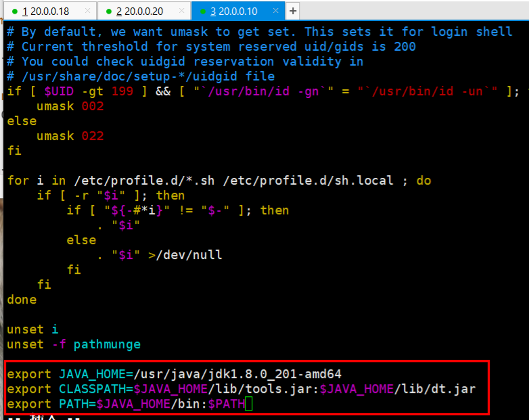
Task: Click the $UID variable in the if line
Action: (x=59, y=91)
